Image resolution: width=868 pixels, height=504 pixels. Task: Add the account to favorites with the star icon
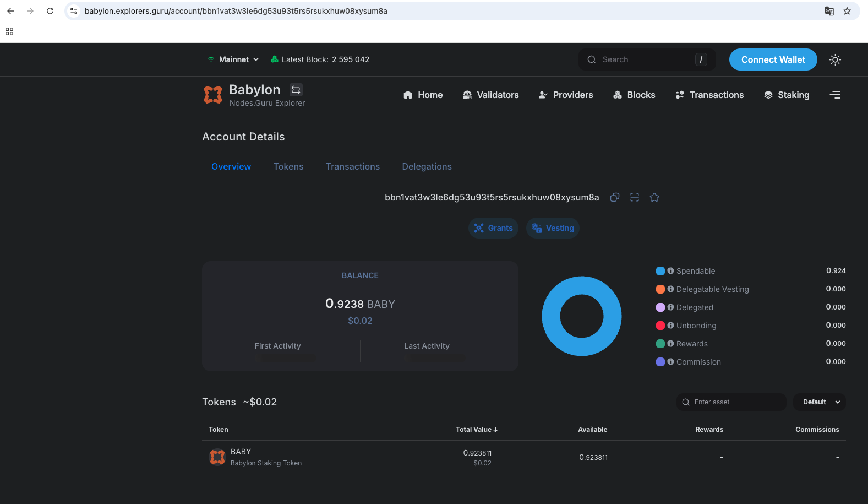pos(654,197)
